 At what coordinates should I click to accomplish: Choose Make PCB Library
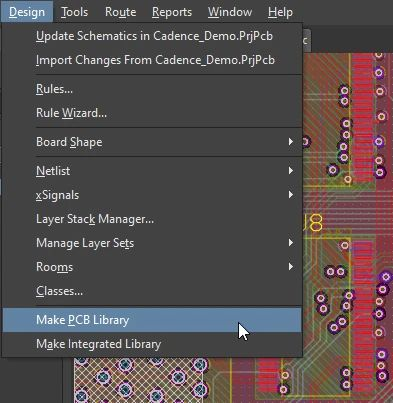pyautogui.click(x=152, y=320)
